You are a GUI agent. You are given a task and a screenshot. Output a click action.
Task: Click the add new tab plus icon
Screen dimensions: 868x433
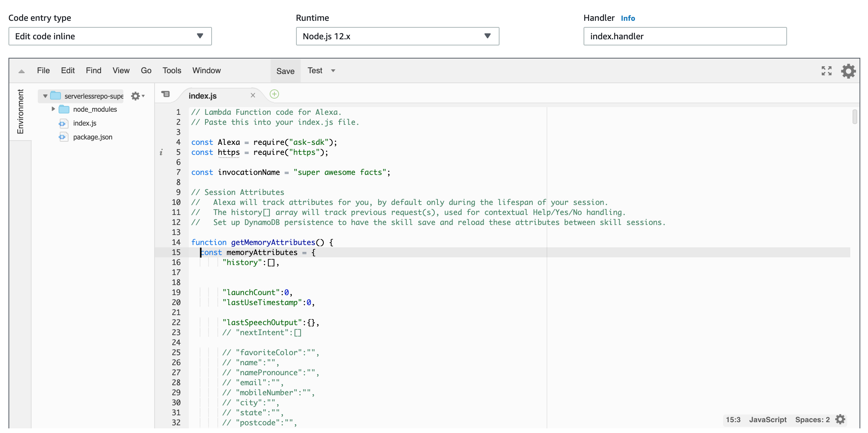tap(274, 94)
